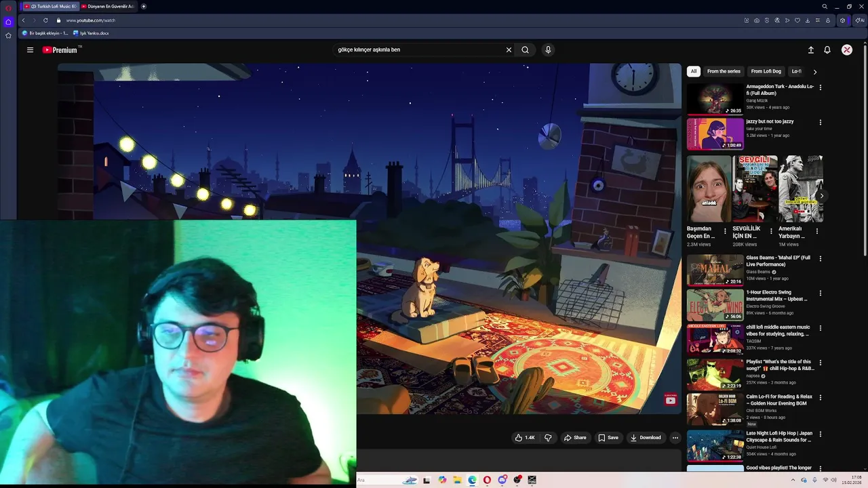The image size is (868, 488).
Task: Open options for 'chill lofi middle eastern music'
Action: pos(821,328)
